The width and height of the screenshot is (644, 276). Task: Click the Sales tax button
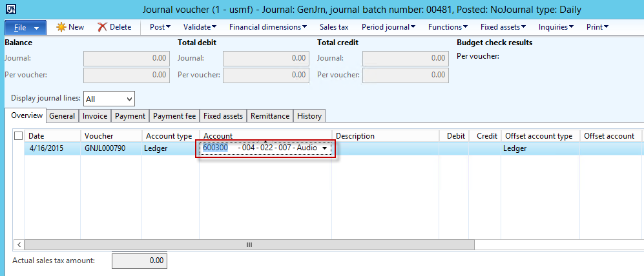[x=334, y=27]
